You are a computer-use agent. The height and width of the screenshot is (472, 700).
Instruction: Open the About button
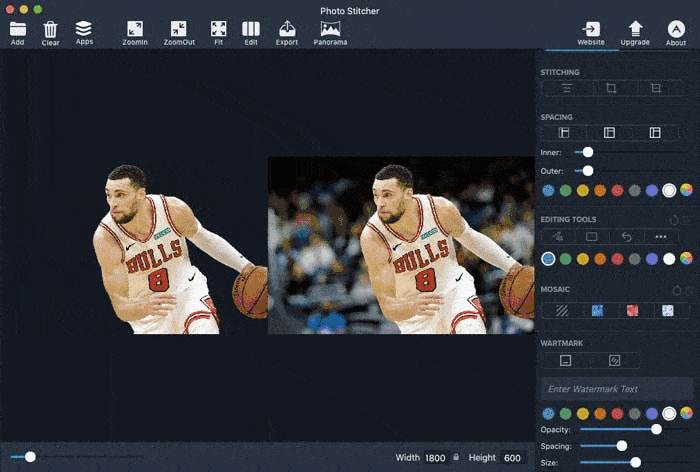coord(676,30)
